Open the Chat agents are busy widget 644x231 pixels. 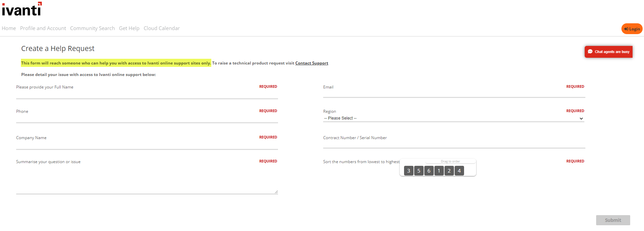point(608,52)
